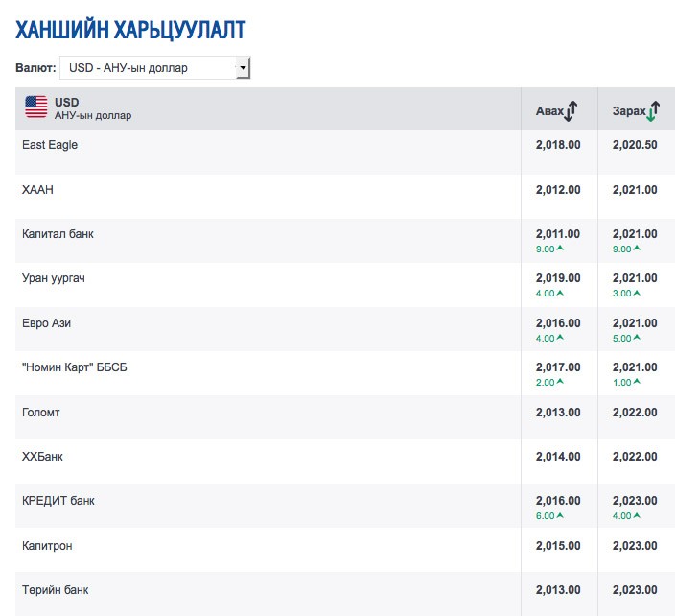The width and height of the screenshot is (676, 616).
Task: Select Төрийн банк row
Action: (x=55, y=590)
